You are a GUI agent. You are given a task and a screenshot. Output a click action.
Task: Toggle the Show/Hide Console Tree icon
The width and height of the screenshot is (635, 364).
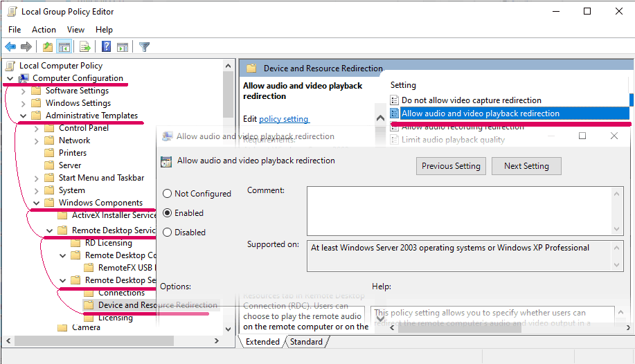pos(64,47)
